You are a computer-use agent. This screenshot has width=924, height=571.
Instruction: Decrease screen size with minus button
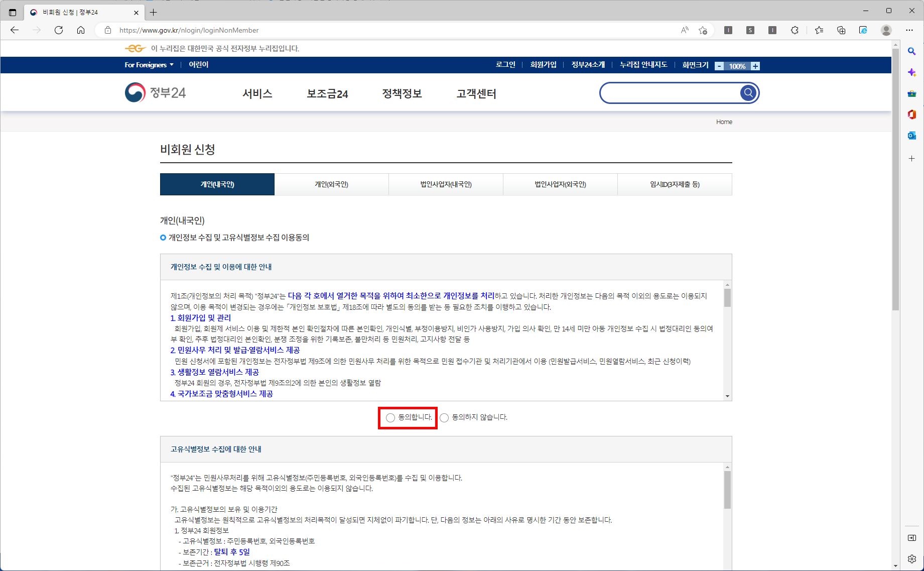719,66
